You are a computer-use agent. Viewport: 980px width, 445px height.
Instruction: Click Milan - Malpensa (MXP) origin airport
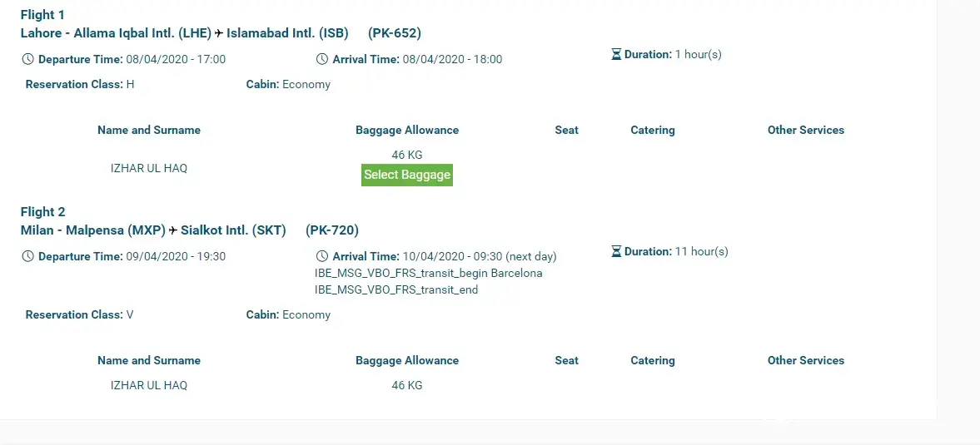93,230
